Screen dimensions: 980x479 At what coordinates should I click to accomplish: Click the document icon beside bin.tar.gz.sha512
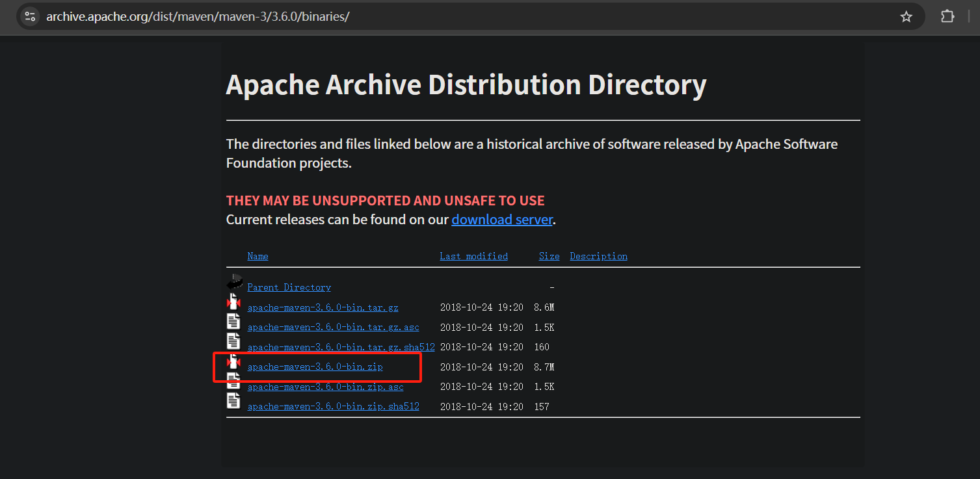[233, 341]
